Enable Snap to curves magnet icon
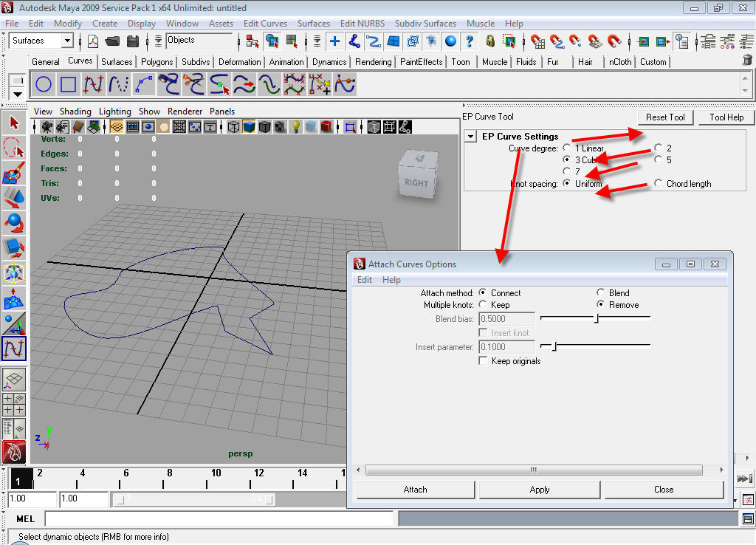The image size is (756, 545). tap(557, 41)
